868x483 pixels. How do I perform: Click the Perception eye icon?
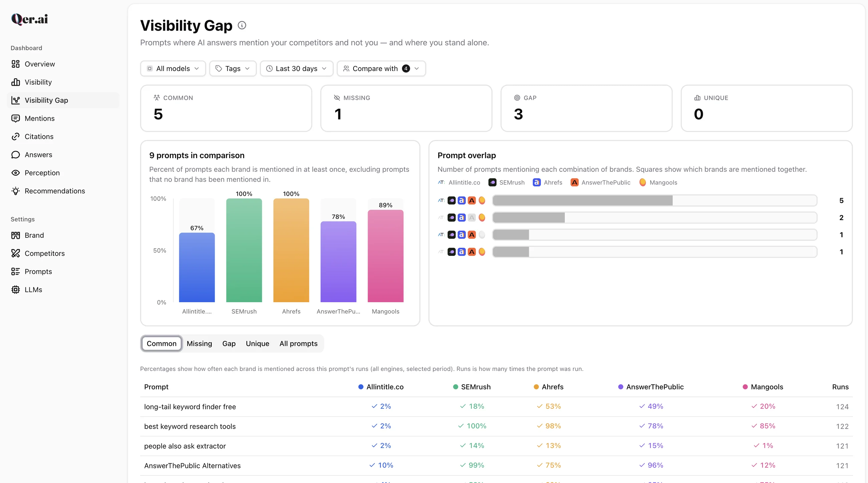(x=15, y=173)
